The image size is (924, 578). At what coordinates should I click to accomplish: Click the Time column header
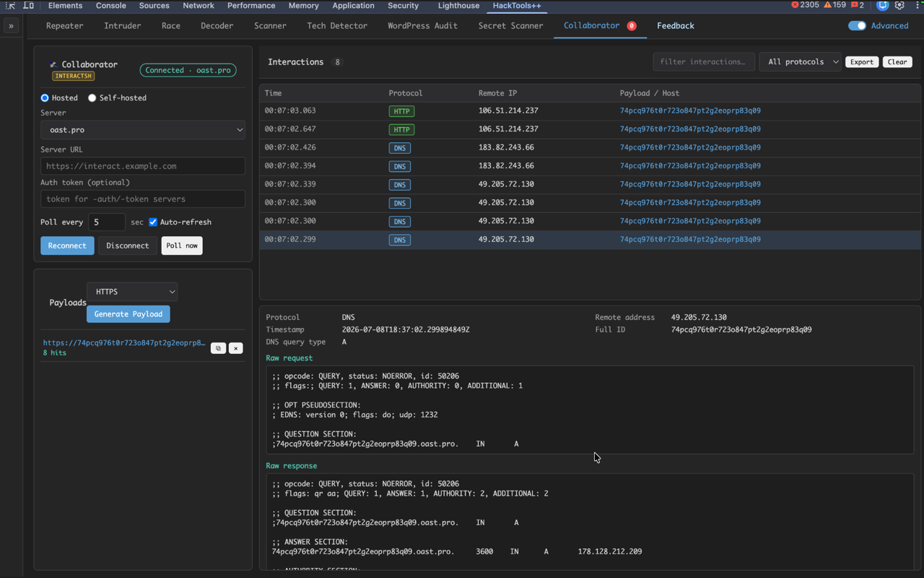(x=273, y=93)
